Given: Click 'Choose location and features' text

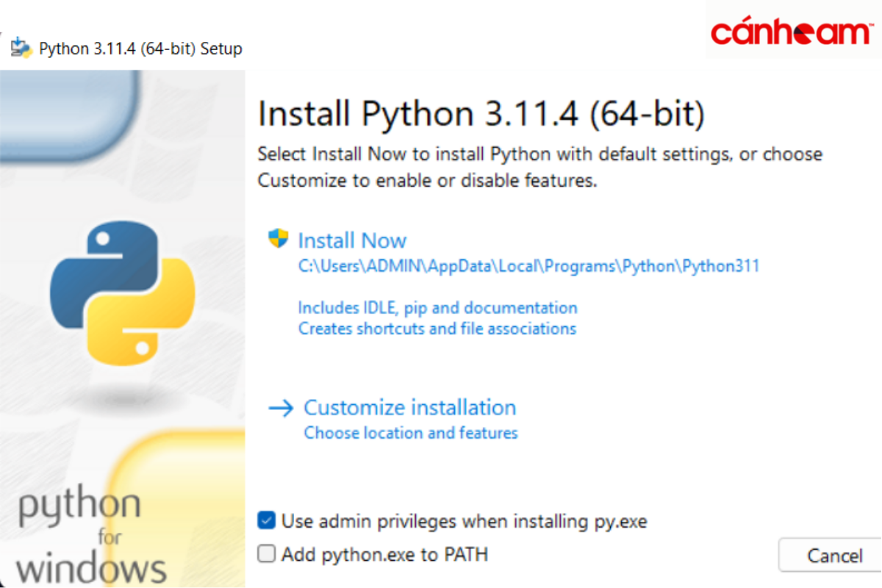Looking at the screenshot, I should [411, 433].
